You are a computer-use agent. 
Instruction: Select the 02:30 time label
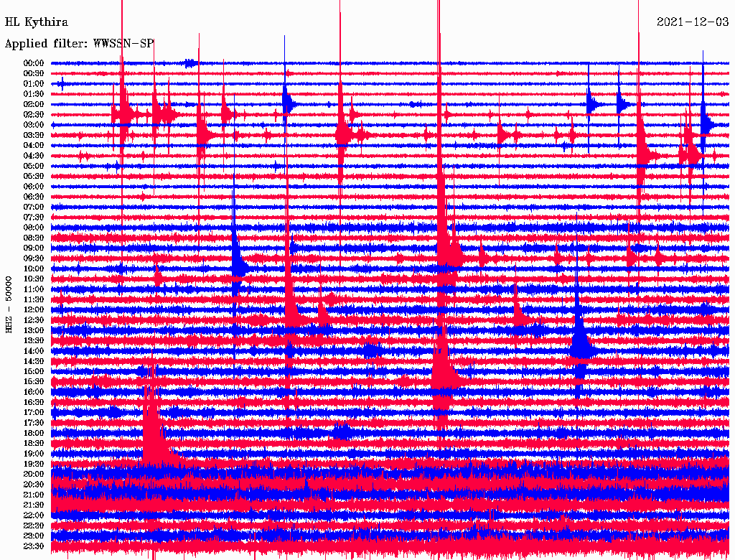(x=34, y=115)
